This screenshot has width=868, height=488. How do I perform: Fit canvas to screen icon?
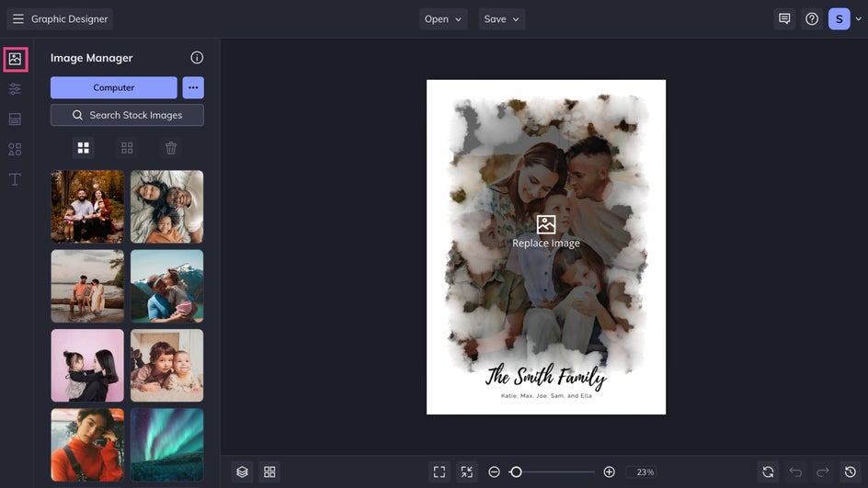pyautogui.click(x=440, y=472)
